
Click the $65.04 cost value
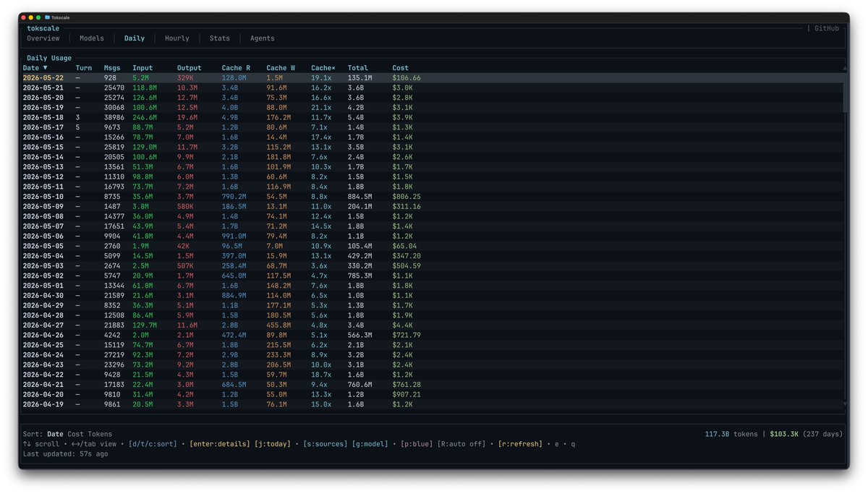point(404,246)
